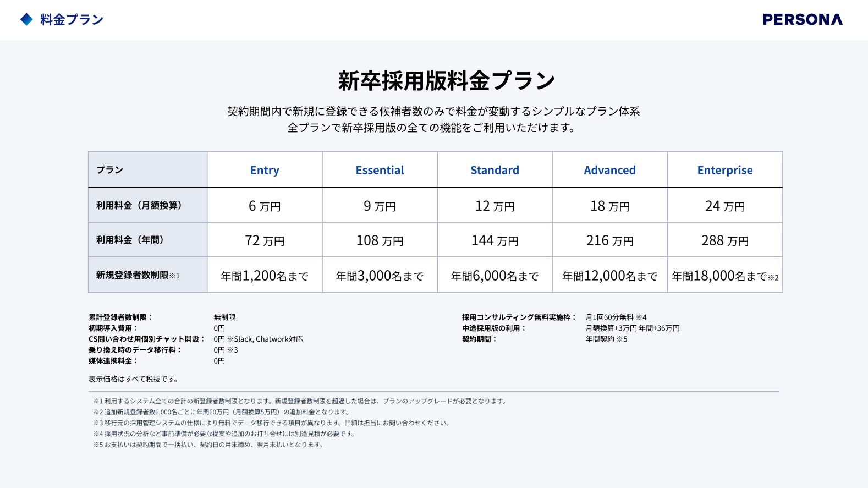Click the 利用料金（月額換算） row label

pyautogui.click(x=147, y=205)
